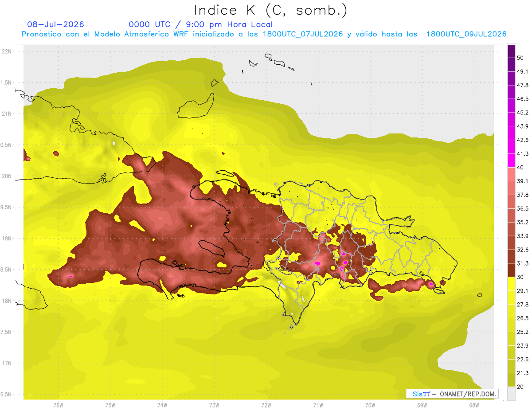The height and width of the screenshot is (411, 532).
Task: Click the colorbar value 35.2
Action: pyautogui.click(x=522, y=222)
